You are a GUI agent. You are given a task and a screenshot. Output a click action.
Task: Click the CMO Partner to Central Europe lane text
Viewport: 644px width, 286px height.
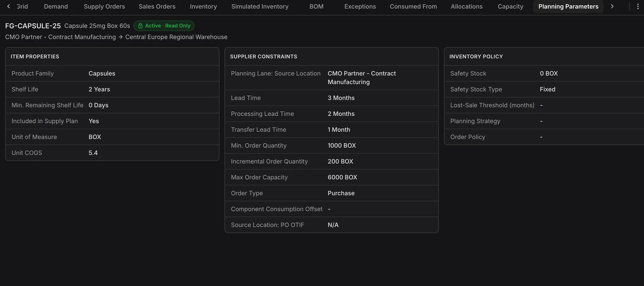(x=116, y=37)
